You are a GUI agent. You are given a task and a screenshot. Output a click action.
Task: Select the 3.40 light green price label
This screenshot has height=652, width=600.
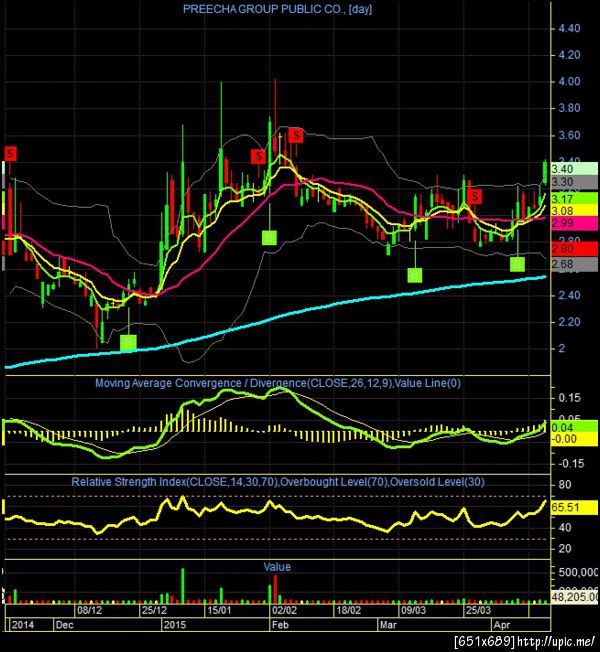tap(574, 169)
